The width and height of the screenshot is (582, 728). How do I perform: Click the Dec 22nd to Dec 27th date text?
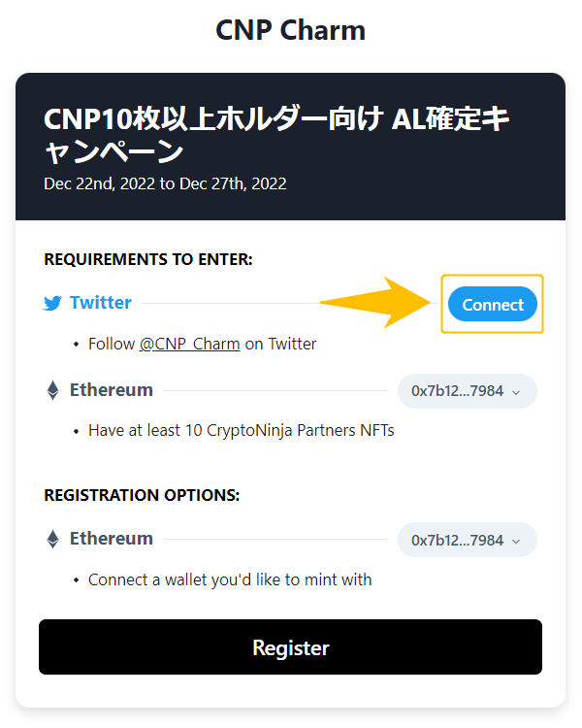click(x=165, y=183)
